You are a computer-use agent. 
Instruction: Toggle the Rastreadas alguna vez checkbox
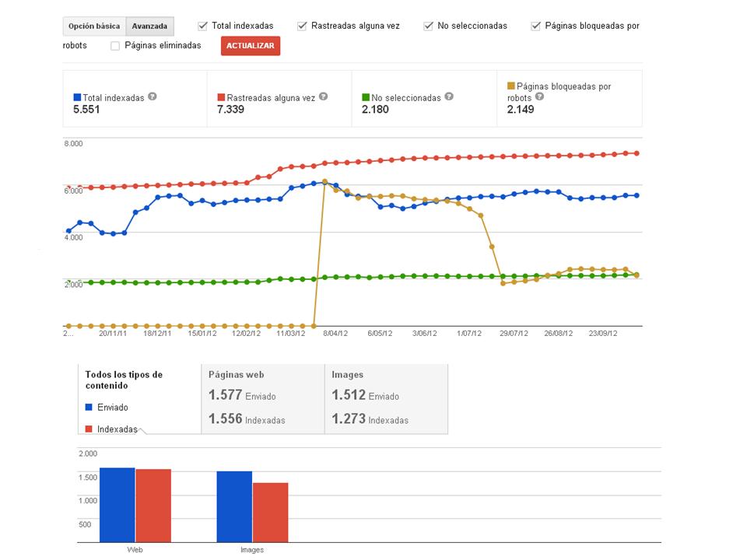pyautogui.click(x=303, y=26)
